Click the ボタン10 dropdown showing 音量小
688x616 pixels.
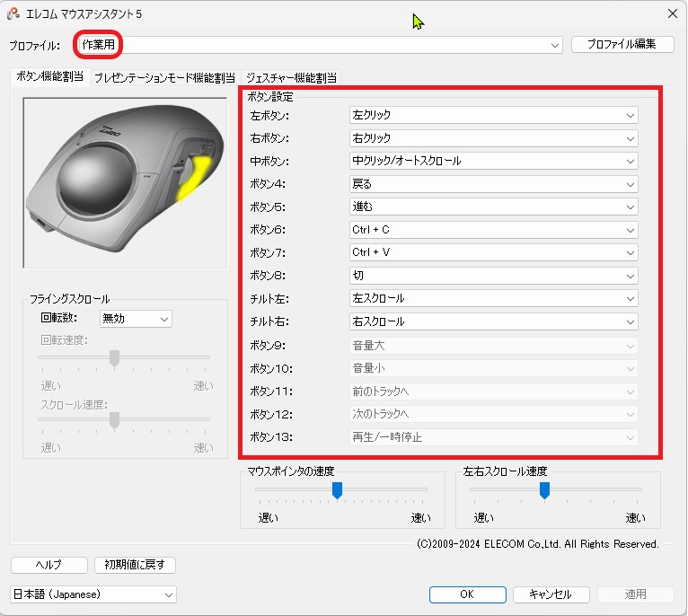(x=494, y=368)
